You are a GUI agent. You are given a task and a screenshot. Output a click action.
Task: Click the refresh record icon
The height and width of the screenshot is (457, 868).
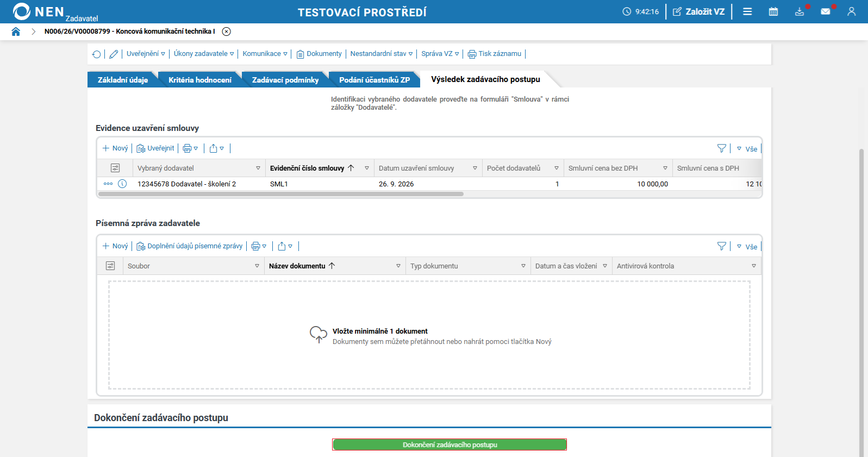[97, 54]
